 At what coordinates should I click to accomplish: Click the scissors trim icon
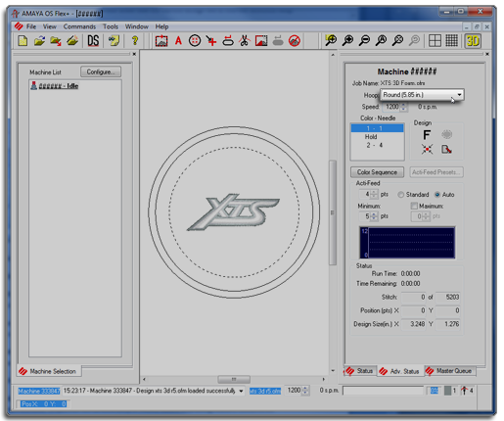(245, 41)
